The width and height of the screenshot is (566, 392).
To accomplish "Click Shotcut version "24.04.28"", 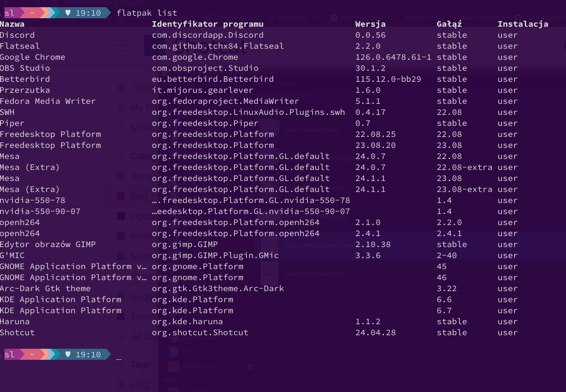I will pos(375,332).
